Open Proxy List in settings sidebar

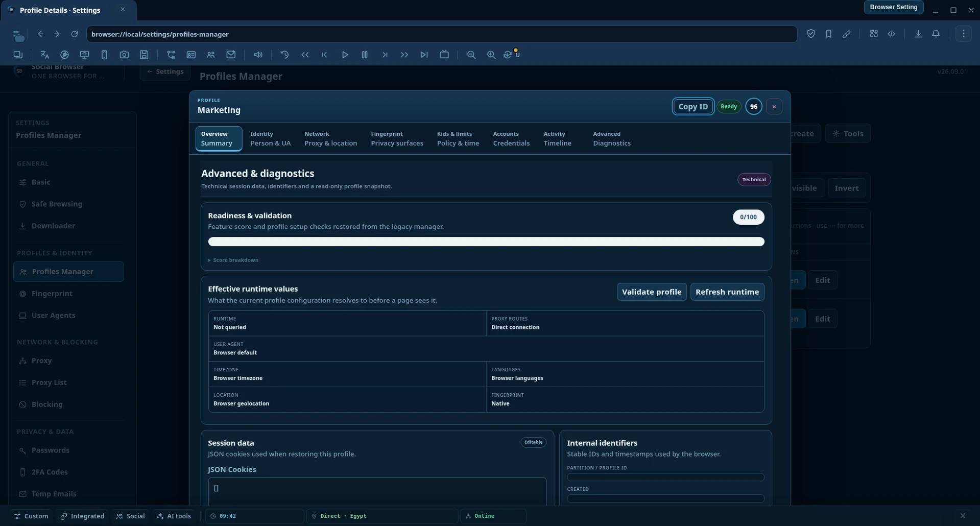68,382
